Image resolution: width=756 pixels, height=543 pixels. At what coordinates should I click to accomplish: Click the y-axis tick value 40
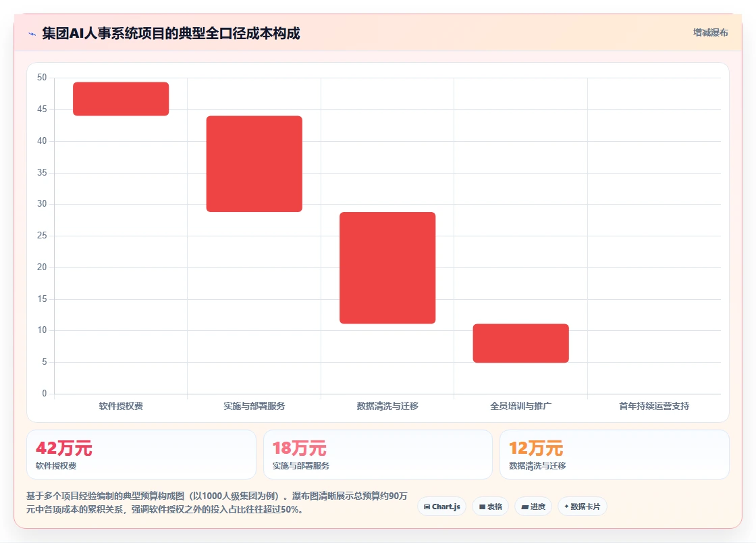point(42,140)
